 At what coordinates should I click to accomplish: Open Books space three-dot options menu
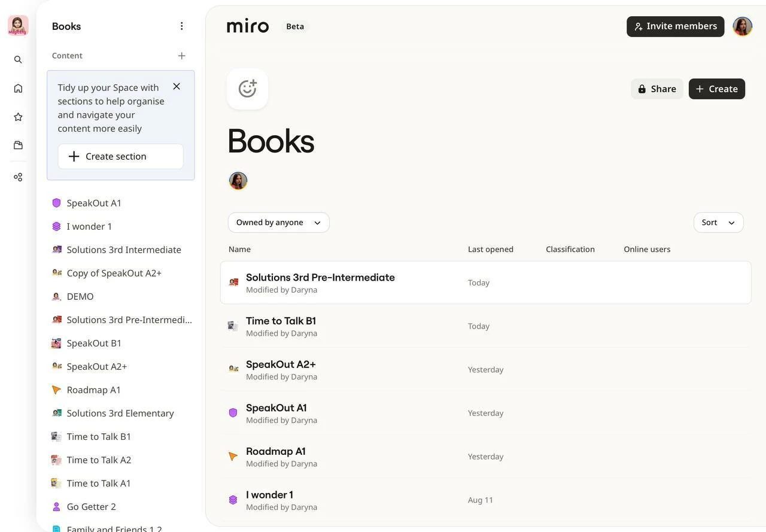pyautogui.click(x=182, y=26)
